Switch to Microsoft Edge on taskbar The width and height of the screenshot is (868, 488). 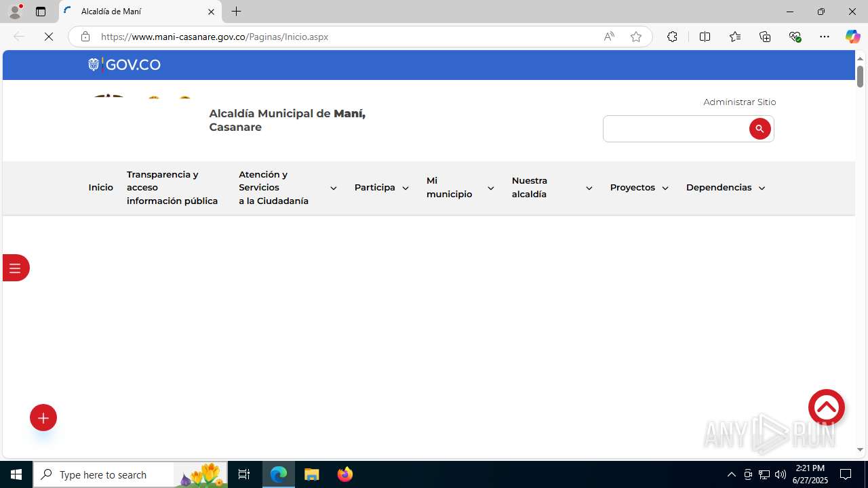tap(279, 474)
